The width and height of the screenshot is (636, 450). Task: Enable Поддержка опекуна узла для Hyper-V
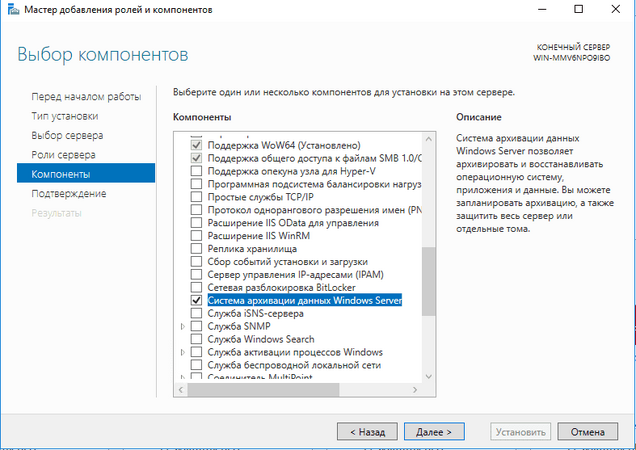(x=196, y=171)
